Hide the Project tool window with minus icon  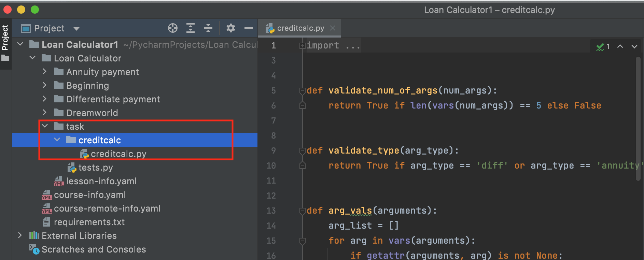(249, 28)
